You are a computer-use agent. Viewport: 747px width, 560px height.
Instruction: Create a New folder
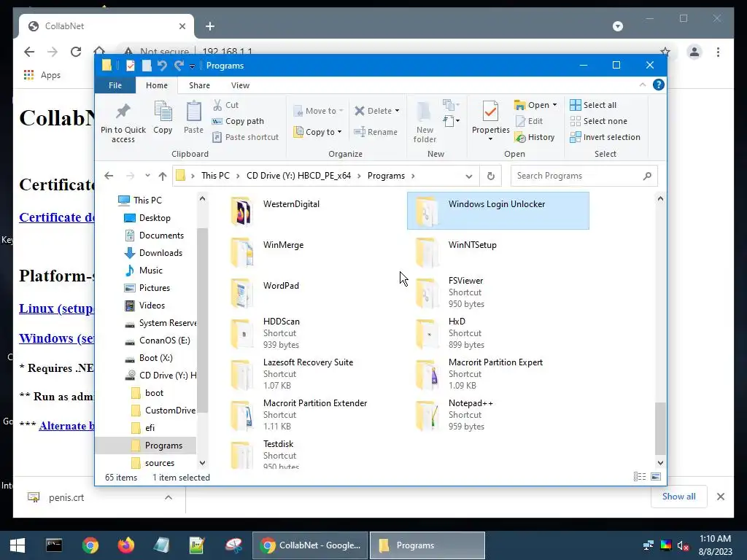click(425, 122)
